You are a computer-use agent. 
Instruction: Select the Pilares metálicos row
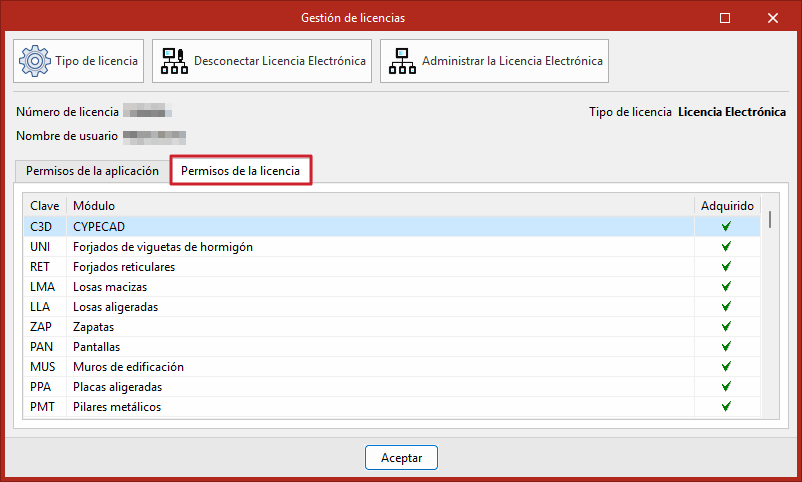click(392, 407)
